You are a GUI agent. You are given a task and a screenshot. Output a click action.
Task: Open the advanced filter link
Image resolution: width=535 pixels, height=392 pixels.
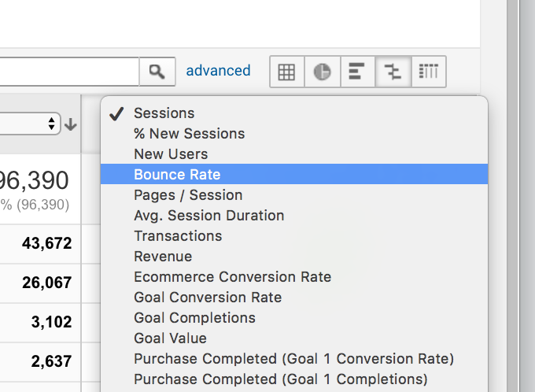218,71
